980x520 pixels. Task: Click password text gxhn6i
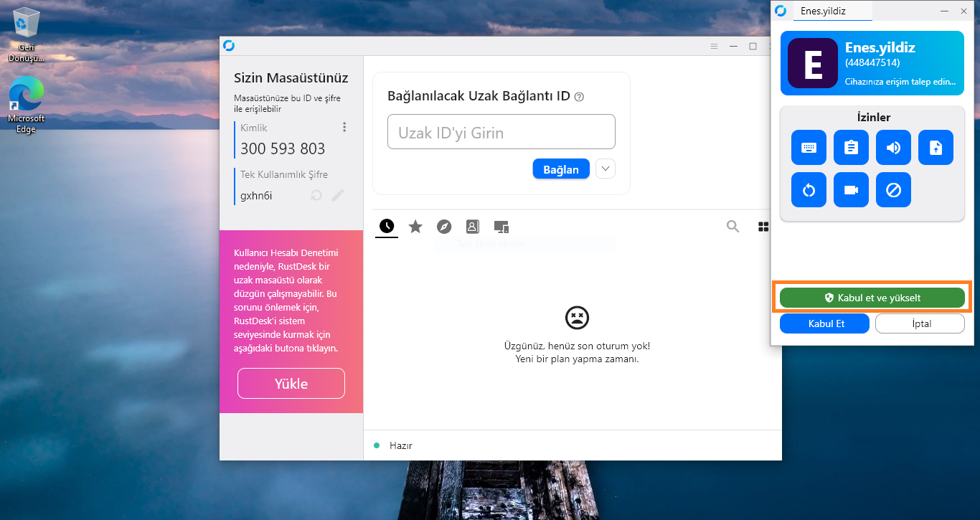tap(256, 196)
